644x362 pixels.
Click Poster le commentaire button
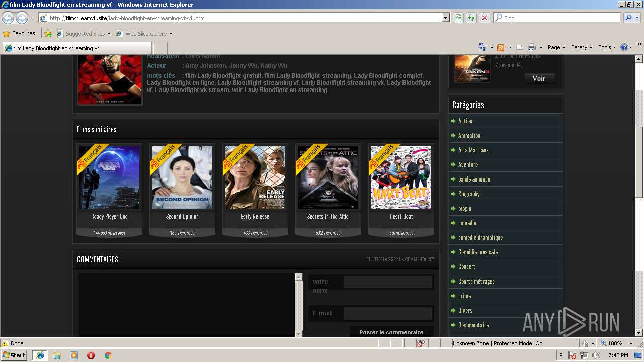point(391,332)
